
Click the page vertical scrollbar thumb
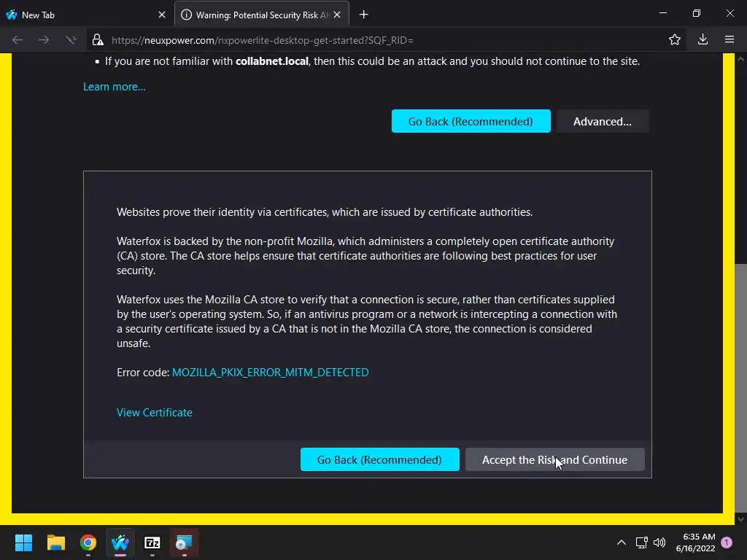(x=740, y=386)
